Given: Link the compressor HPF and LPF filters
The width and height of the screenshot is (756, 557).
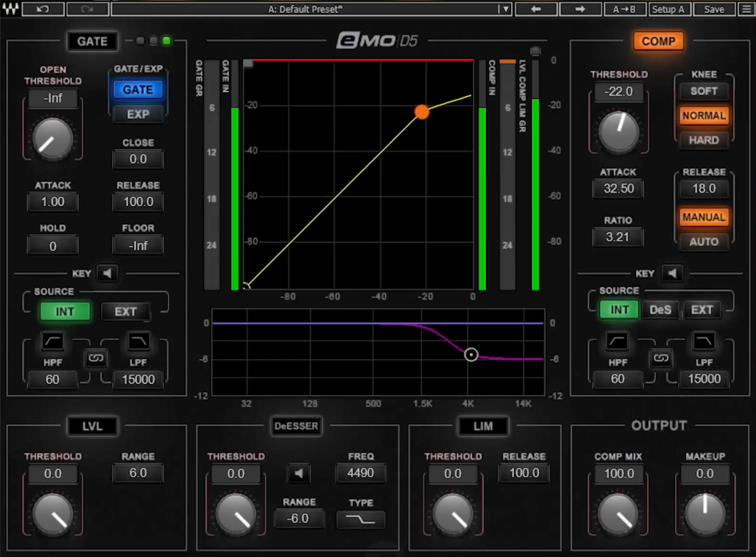Looking at the screenshot, I should point(661,358).
